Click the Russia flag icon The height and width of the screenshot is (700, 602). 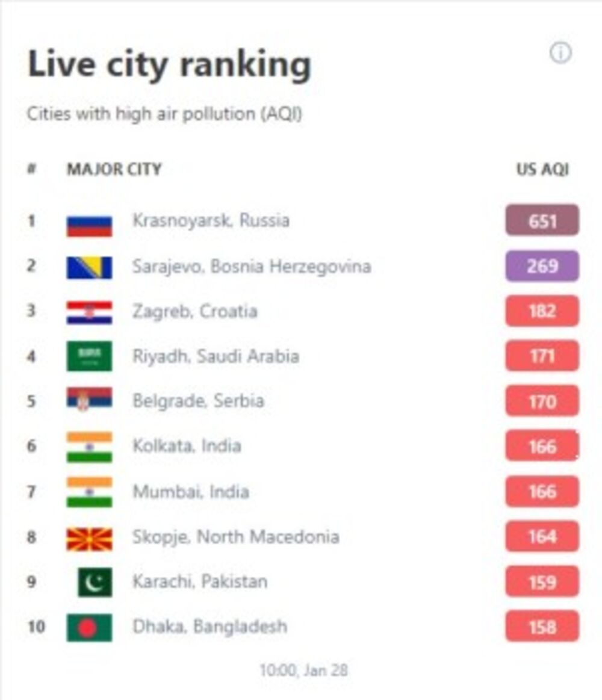[x=89, y=225]
